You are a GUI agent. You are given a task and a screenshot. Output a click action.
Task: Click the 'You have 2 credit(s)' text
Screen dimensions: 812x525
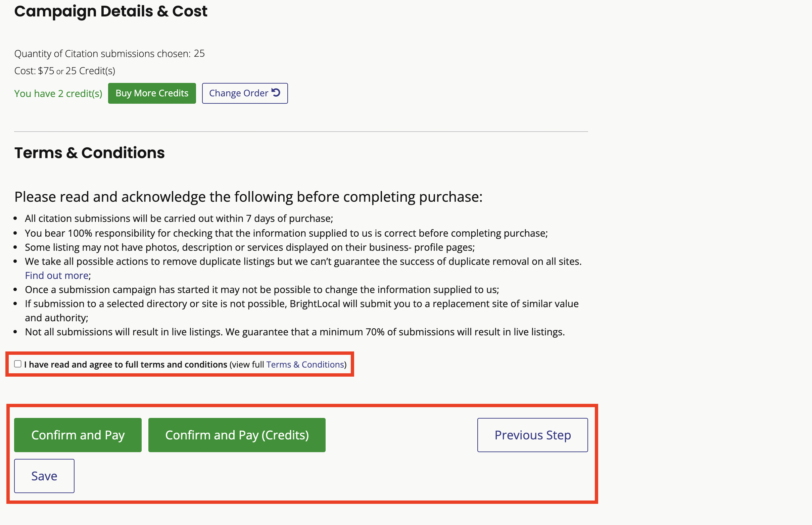click(58, 93)
